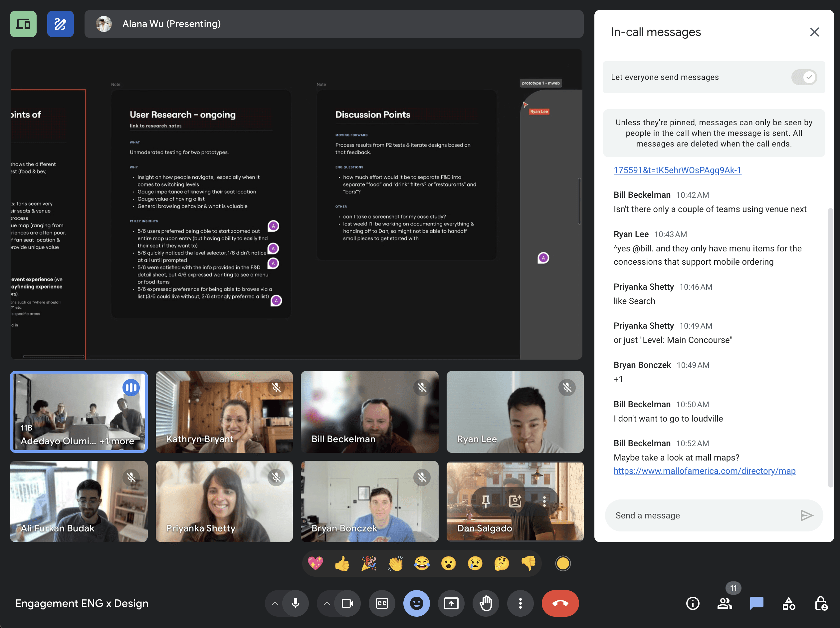This screenshot has width=840, height=628.
Task: Open the activities shapes icon
Action: click(x=788, y=603)
